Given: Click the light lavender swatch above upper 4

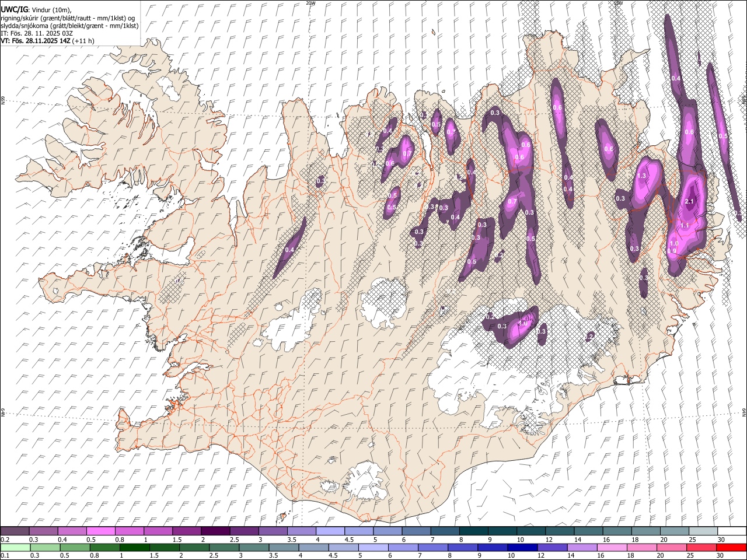Looking at the screenshot, I should click(x=330, y=531).
